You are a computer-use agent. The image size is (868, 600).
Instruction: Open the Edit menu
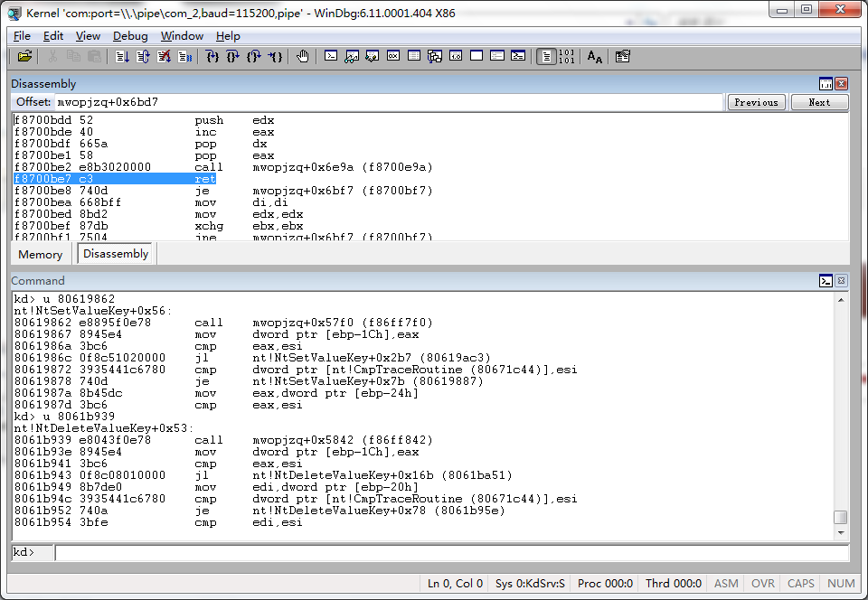[53, 36]
